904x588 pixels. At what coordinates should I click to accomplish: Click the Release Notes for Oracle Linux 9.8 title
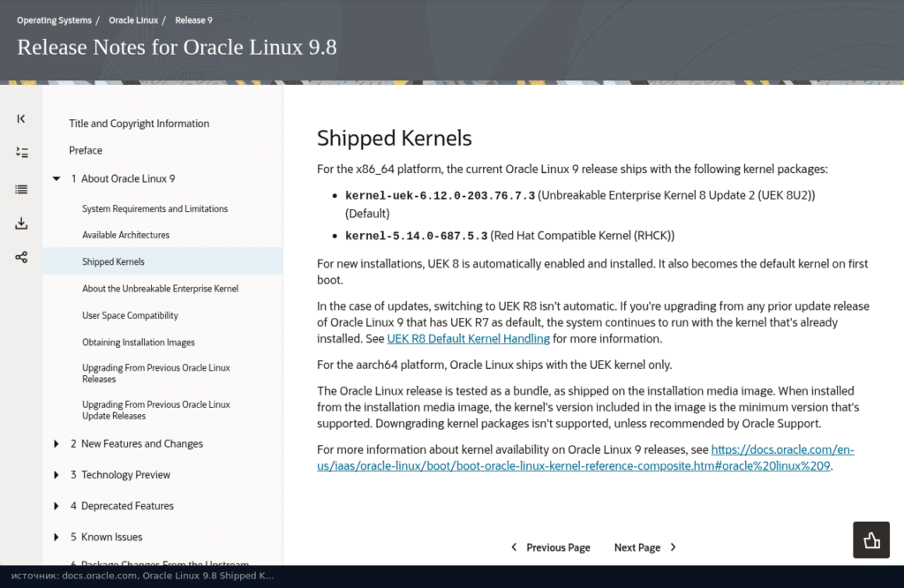coord(177,48)
